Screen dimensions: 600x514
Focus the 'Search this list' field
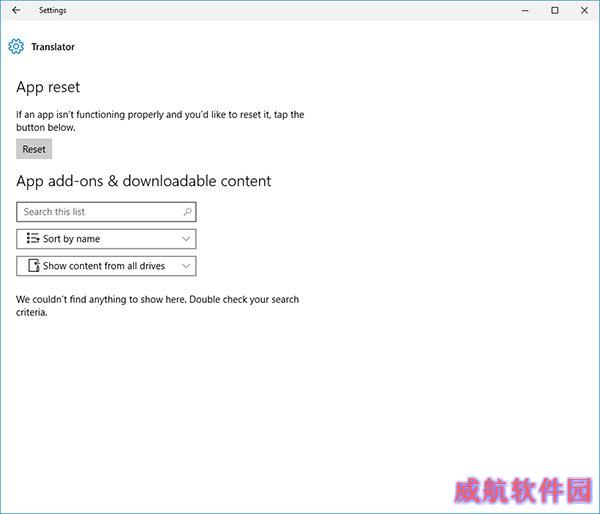point(100,212)
